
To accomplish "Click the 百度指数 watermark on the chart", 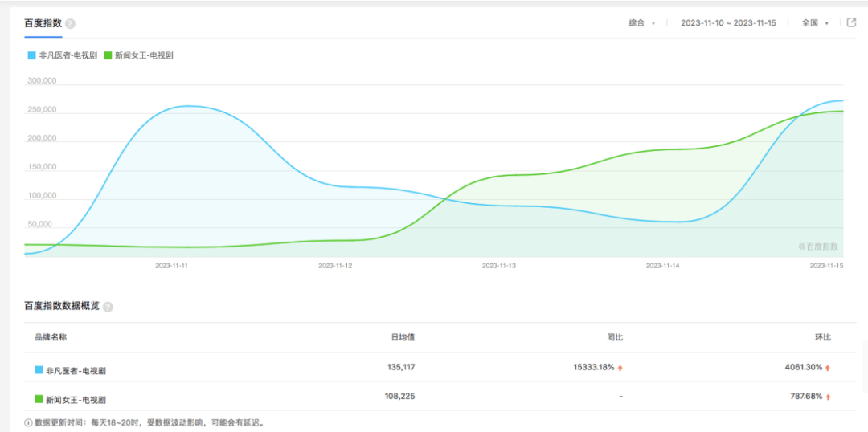I will click(818, 247).
